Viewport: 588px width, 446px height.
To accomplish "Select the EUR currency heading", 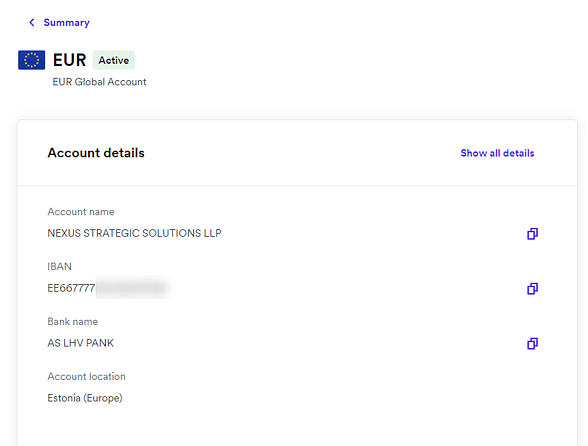I will 69,60.
